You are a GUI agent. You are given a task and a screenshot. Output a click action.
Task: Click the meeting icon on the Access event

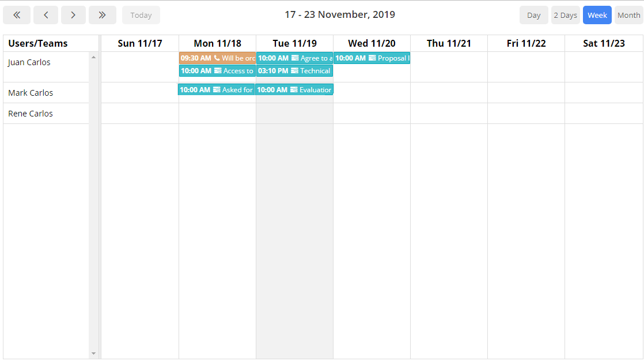click(217, 71)
